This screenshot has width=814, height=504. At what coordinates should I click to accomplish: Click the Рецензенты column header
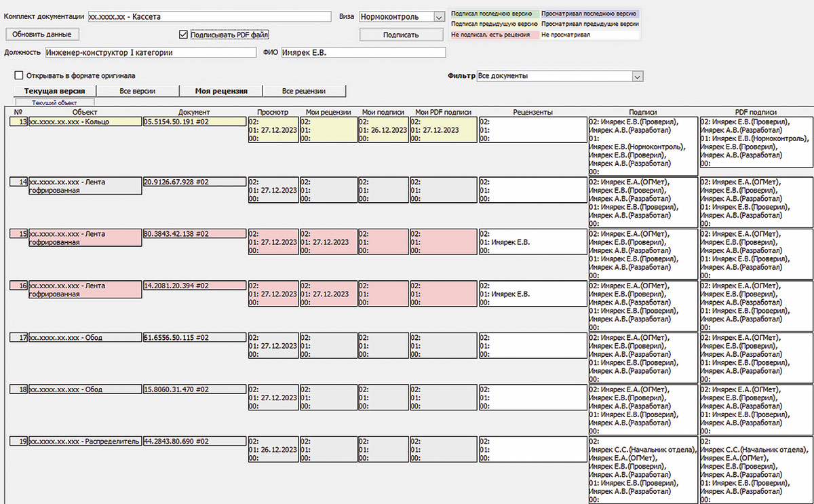tap(532, 112)
